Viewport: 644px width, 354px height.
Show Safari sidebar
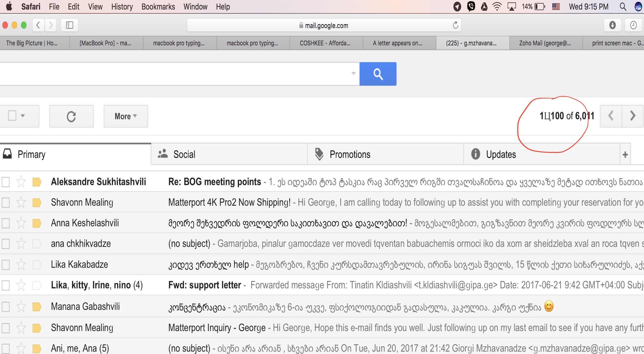pyautogui.click(x=69, y=25)
